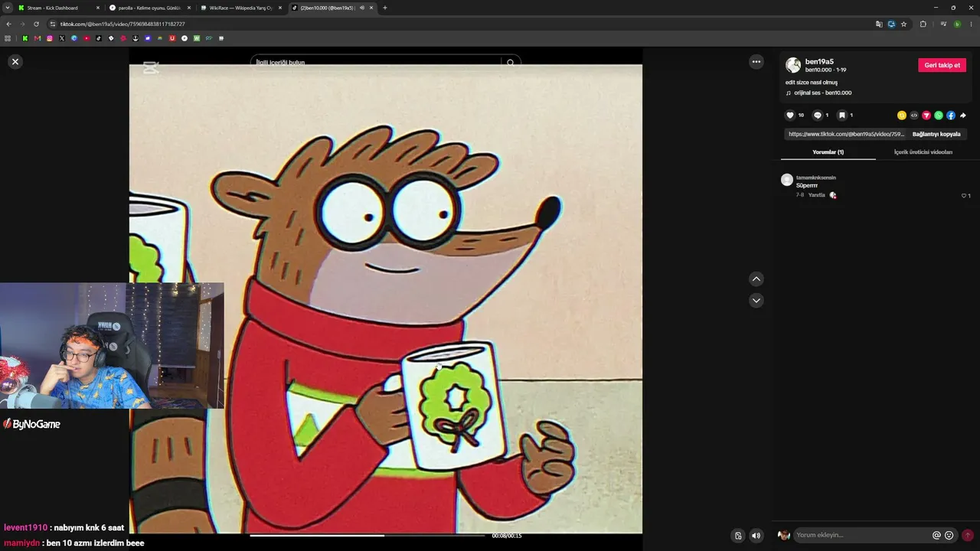The height and width of the screenshot is (551, 980).
Task: Get the embed code via the embed icon
Action: tap(914, 116)
